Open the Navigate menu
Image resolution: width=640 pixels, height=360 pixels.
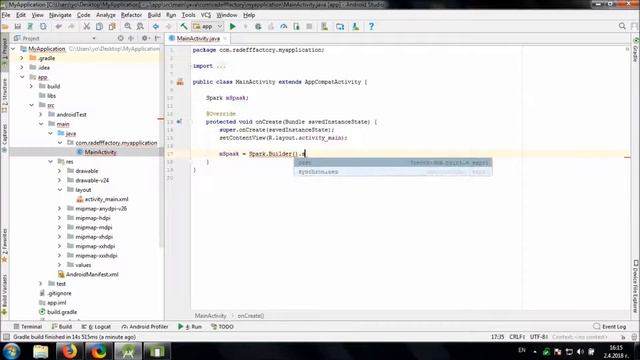60,15
